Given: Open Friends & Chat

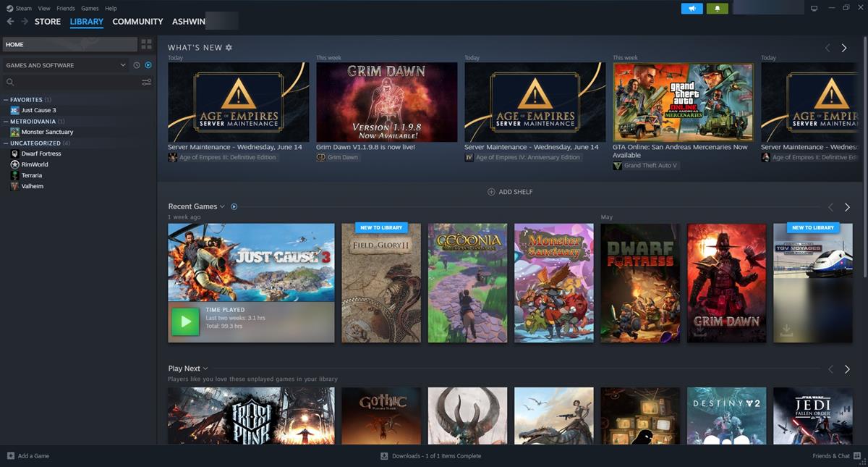Looking at the screenshot, I should [835, 456].
